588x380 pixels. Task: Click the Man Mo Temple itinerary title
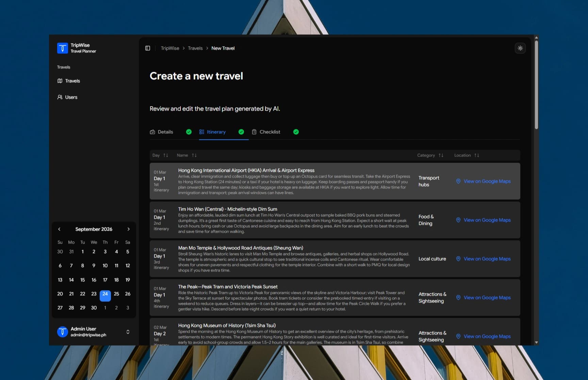241,248
